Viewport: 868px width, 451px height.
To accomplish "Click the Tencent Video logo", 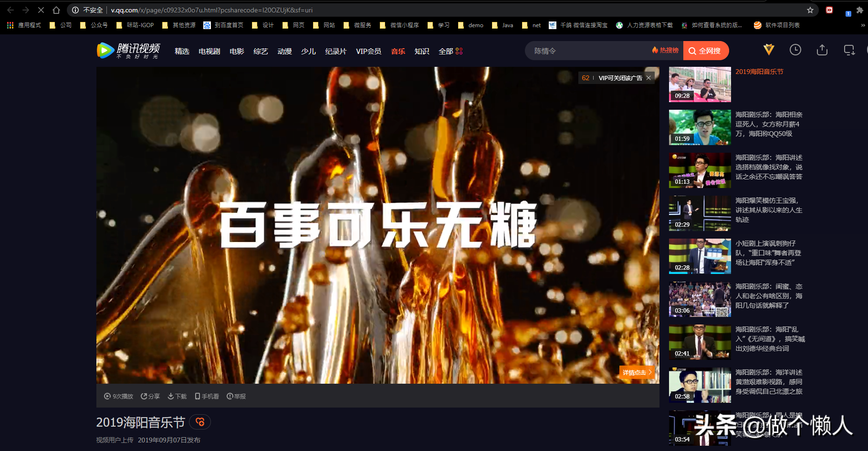I will tap(127, 50).
